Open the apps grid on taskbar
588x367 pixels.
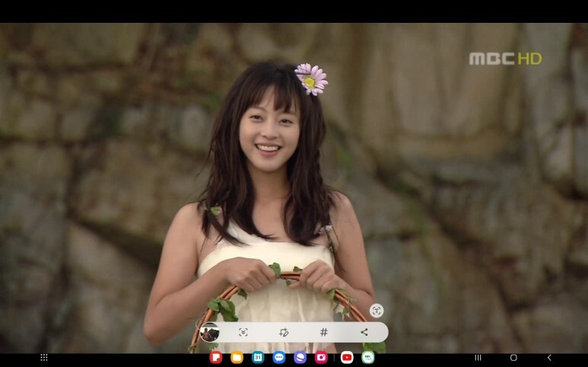click(x=44, y=358)
